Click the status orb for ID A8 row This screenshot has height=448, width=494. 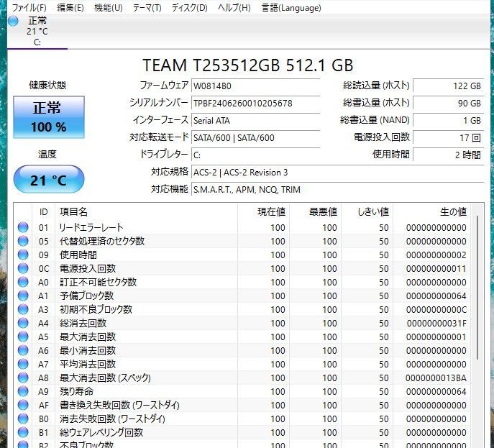point(23,378)
